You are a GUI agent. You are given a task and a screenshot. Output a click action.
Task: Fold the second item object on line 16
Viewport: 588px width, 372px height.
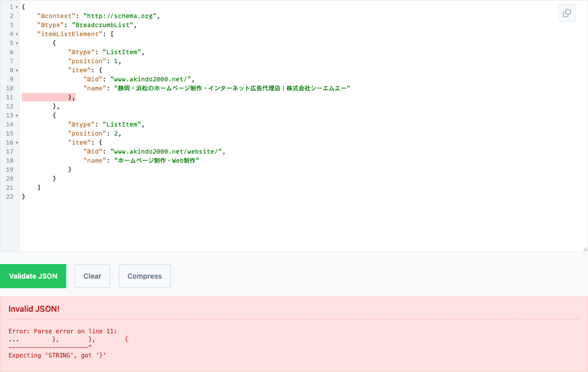(17, 143)
